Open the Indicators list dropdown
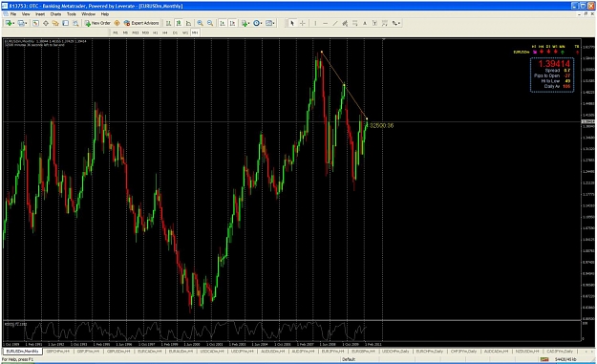This screenshot has height=364, width=597. [x=245, y=23]
